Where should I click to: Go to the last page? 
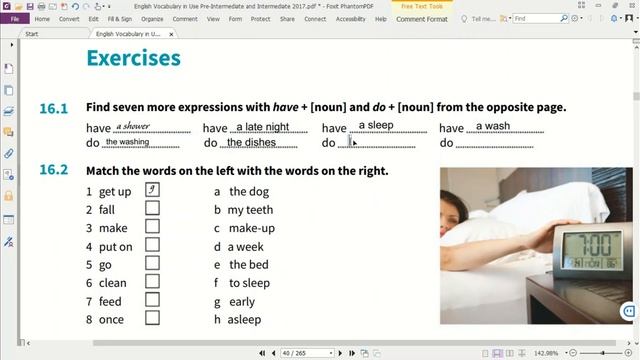(351, 353)
